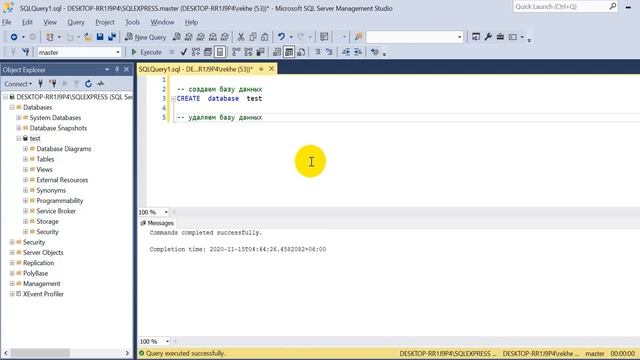Select the Views folder
Image resolution: width=640 pixels, height=360 pixels.
[44, 170]
